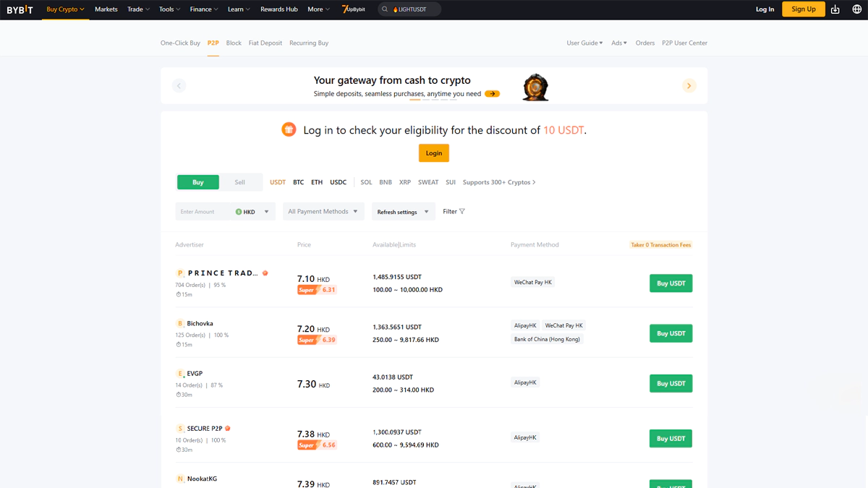868x488 pixels.
Task: Select the Buy toggle
Action: coord(197,182)
